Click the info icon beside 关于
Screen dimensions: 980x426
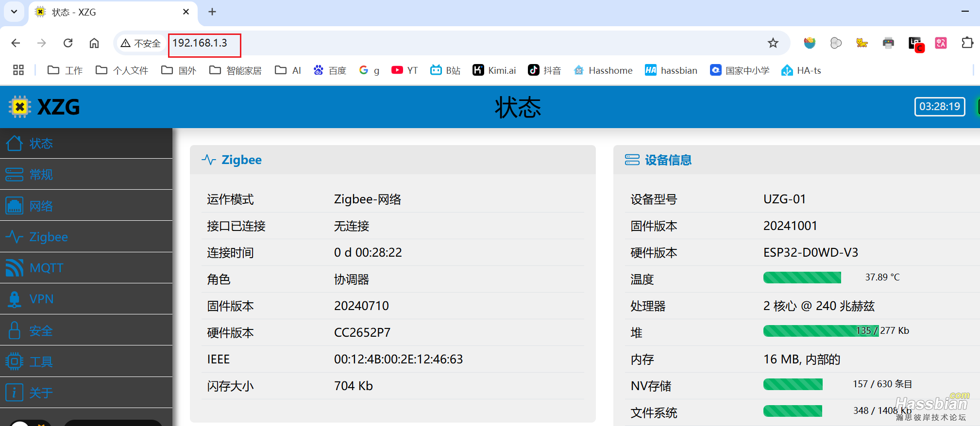(x=14, y=392)
